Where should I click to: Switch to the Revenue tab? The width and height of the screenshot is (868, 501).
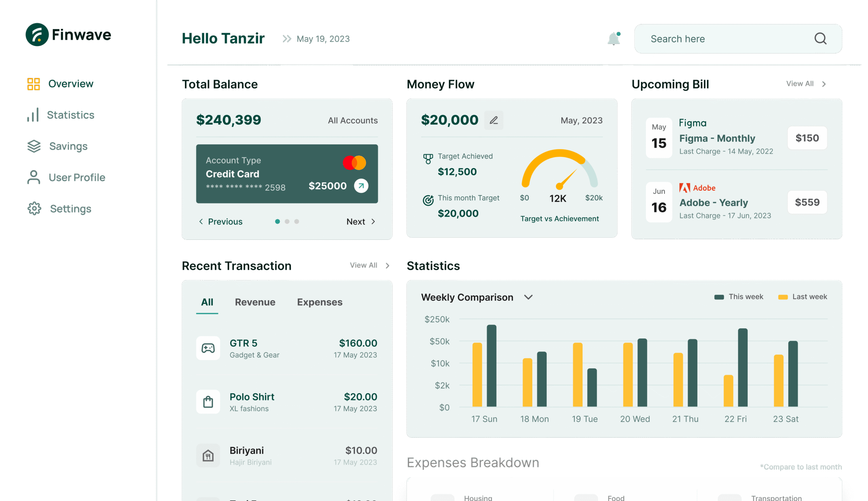(x=255, y=302)
